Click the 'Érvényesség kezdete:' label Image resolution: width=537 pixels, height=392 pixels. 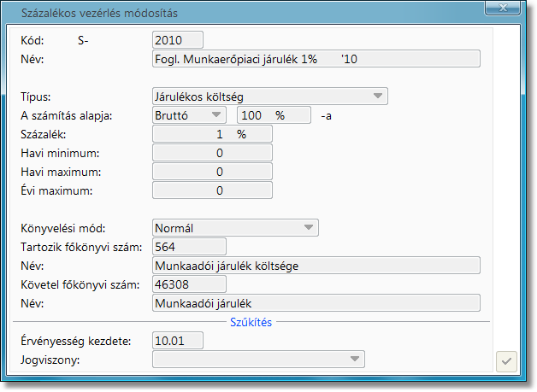(x=76, y=341)
